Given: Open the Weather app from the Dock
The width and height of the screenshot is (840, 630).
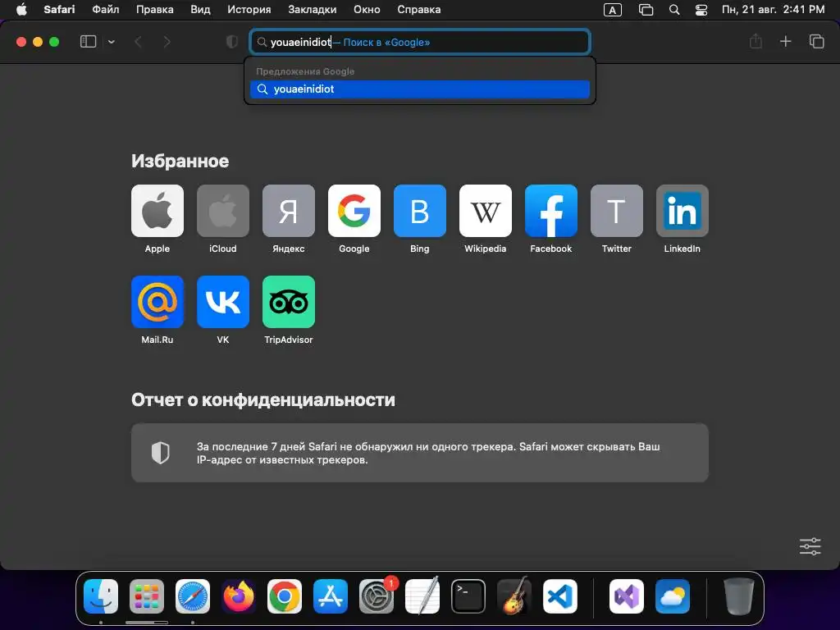Looking at the screenshot, I should (673, 596).
